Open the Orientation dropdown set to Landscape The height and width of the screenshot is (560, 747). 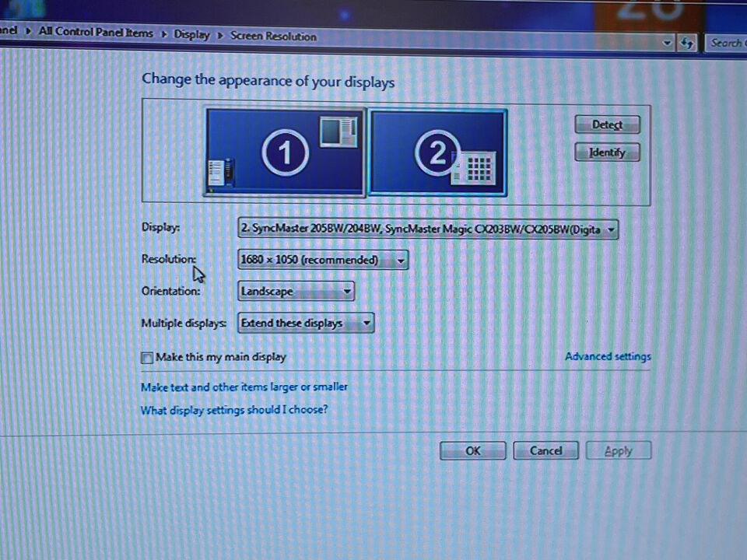296,291
